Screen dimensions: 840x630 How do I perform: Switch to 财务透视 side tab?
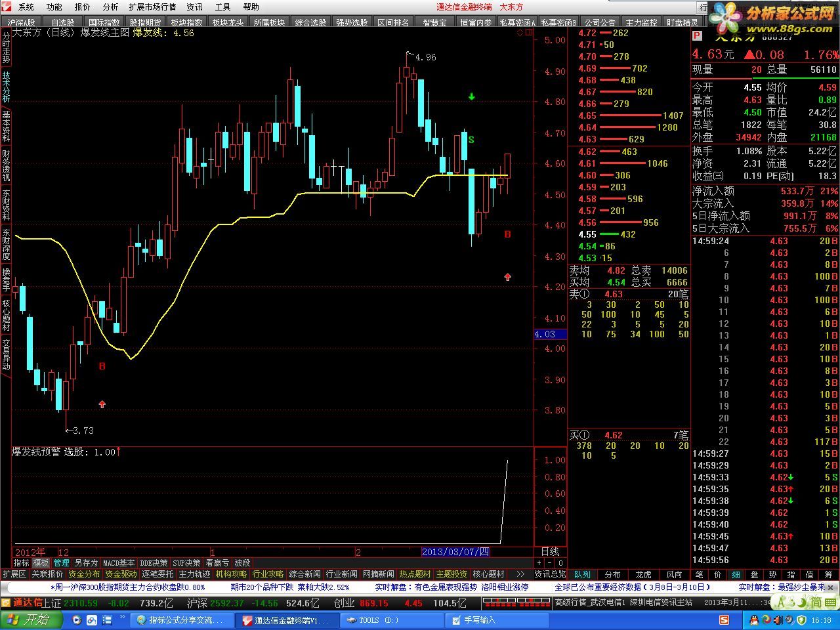coord(6,165)
